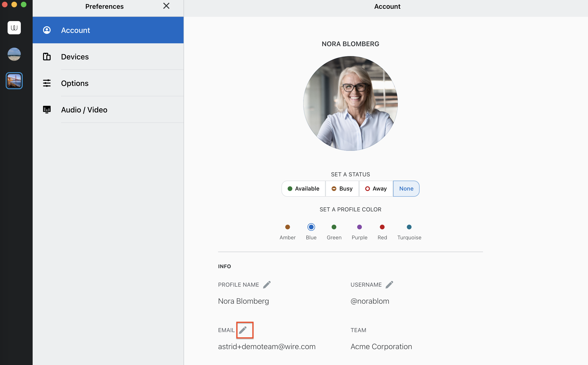Click the macOS green zoom window button

(24, 4)
